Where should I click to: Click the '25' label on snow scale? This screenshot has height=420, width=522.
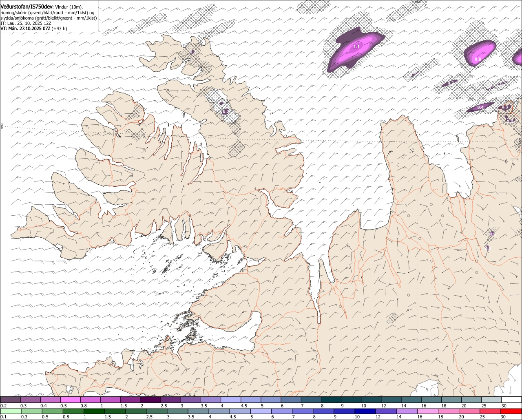(x=484, y=406)
